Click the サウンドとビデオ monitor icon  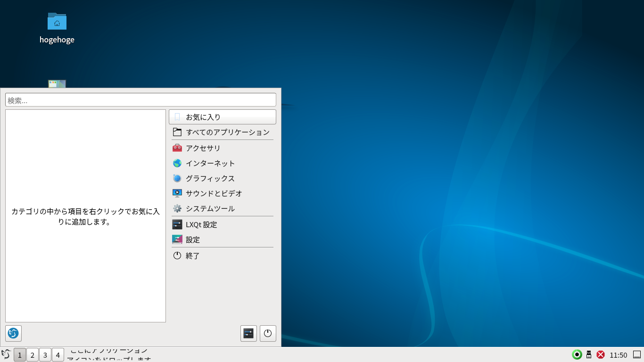coord(177,193)
